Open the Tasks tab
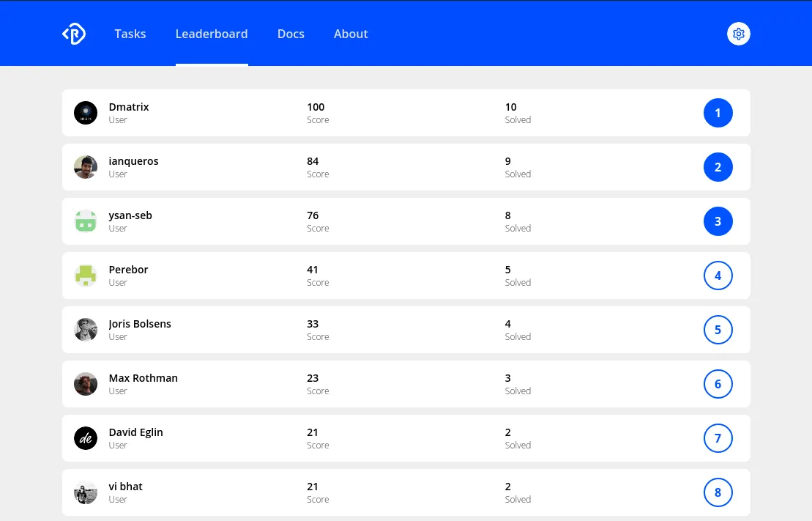 coord(130,34)
